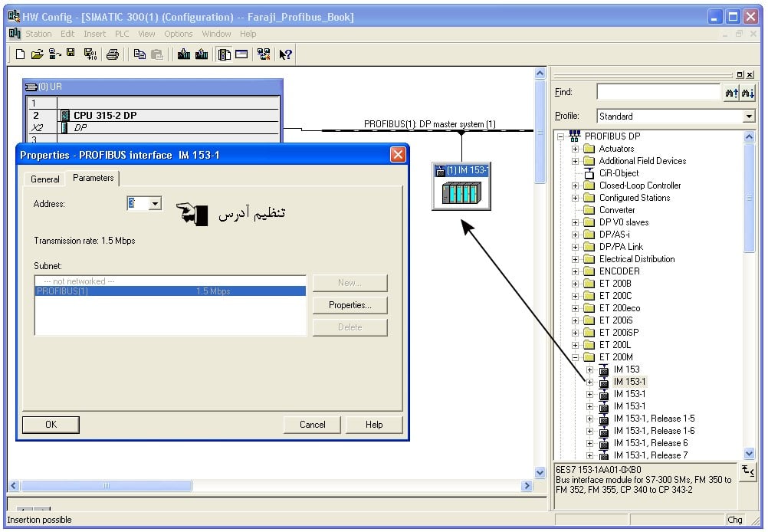The height and width of the screenshot is (532, 768).
Task: Click the Find upward binoculars icon
Action: coord(732,92)
